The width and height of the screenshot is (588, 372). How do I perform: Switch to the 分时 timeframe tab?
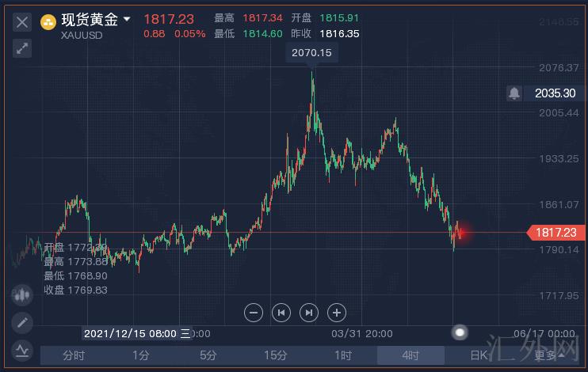74,355
